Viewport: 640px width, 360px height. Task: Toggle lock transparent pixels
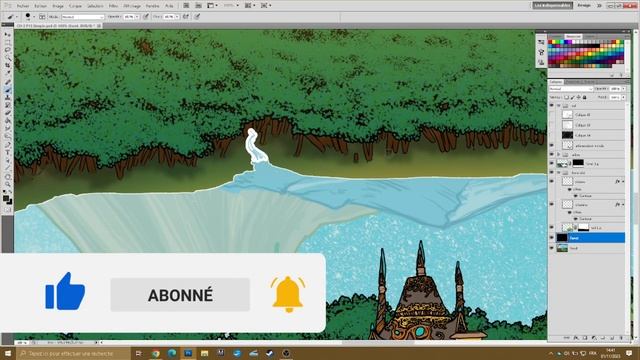click(567, 98)
